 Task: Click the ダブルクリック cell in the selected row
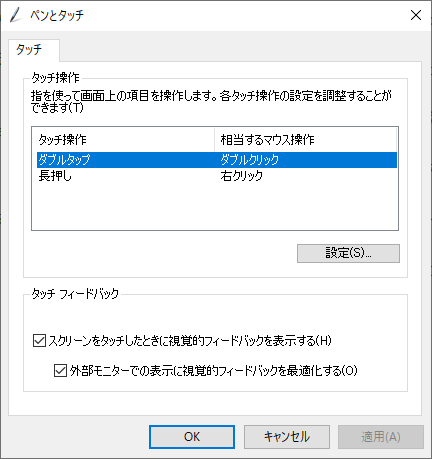tap(250, 160)
